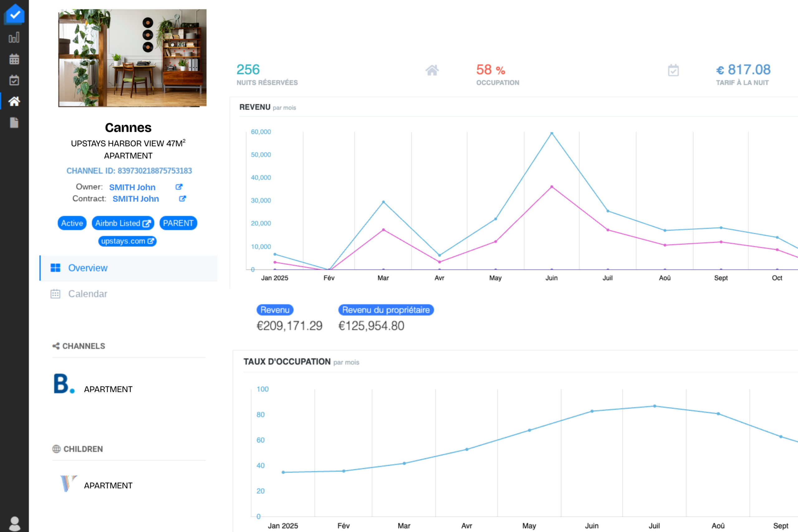Screen dimensions: 798x532
Task: Click the Cannes apartment photo thumbnail
Action: pyautogui.click(x=132, y=58)
